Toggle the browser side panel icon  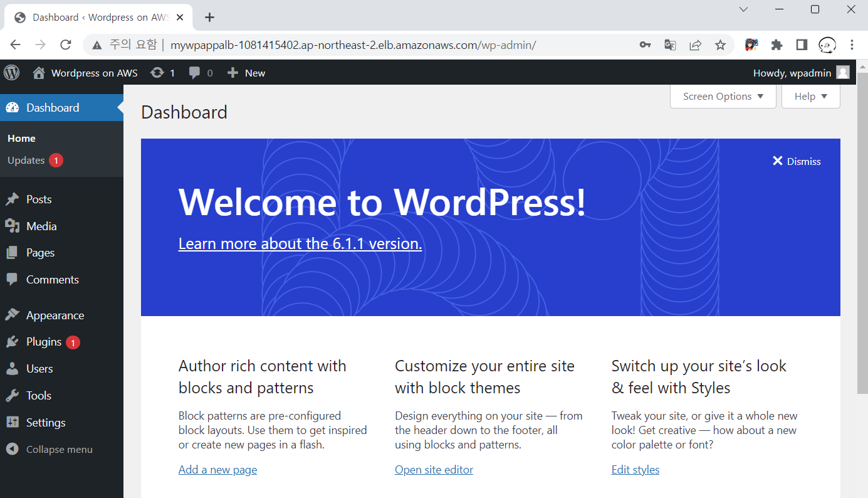(x=802, y=45)
